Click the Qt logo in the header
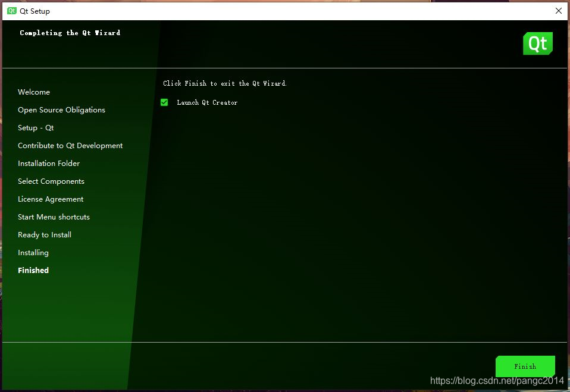This screenshot has height=392, width=570. click(x=538, y=43)
